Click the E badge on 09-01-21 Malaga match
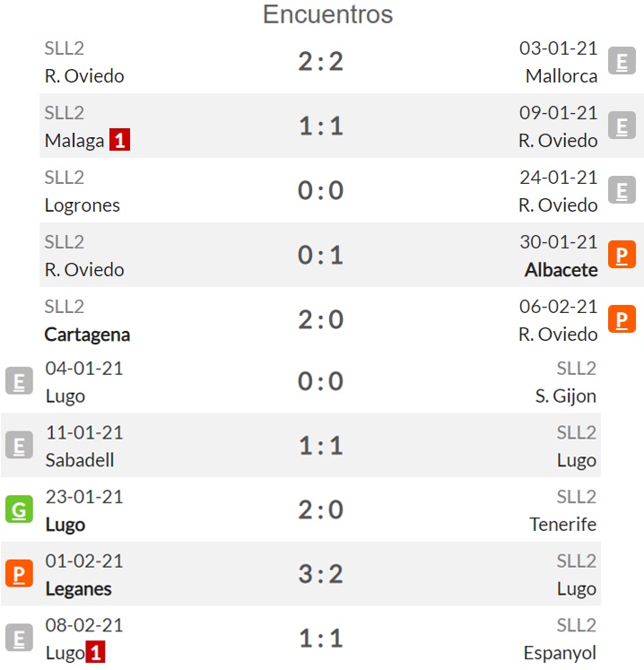The height and width of the screenshot is (670, 644). (622, 126)
